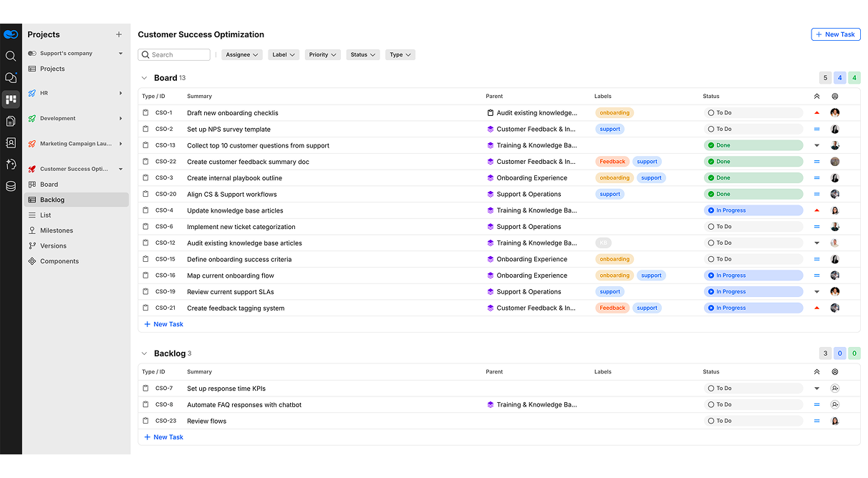Viewport: 868px width, 478px height.
Task: Open the Label filter dropdown
Action: click(284, 55)
